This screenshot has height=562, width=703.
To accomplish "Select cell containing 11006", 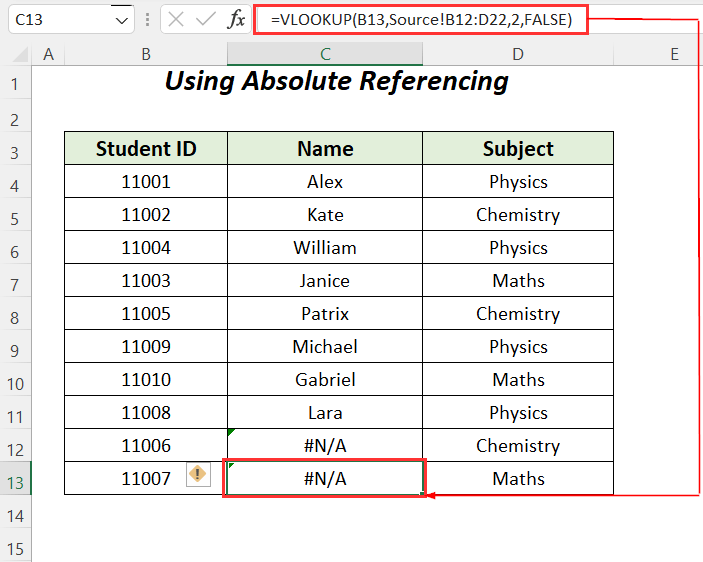I will tap(146, 445).
